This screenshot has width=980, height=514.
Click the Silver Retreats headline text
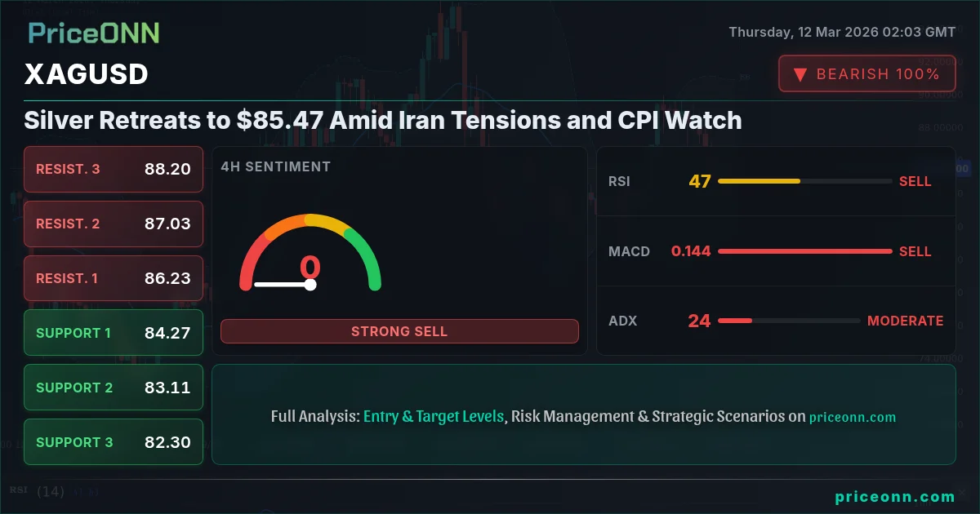pos(383,121)
